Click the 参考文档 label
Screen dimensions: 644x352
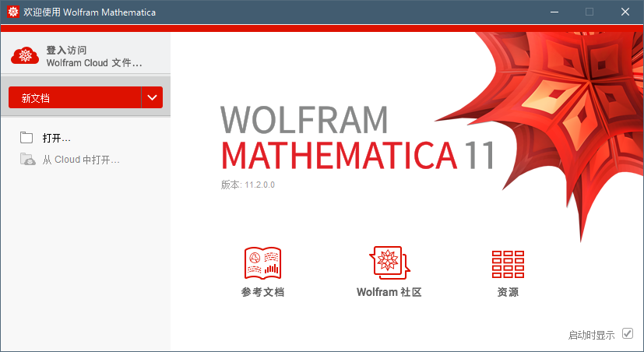tap(263, 292)
